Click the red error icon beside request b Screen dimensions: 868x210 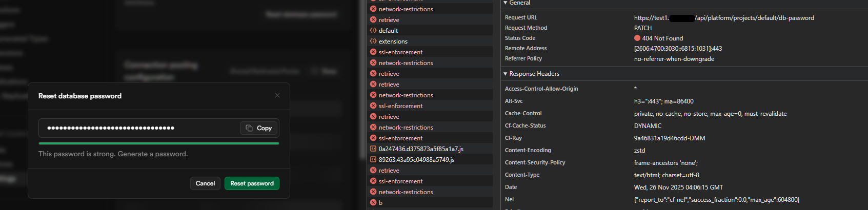(373, 203)
